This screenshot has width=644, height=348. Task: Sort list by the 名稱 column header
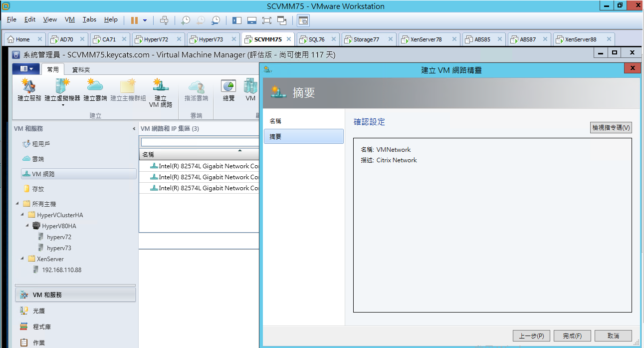[199, 155]
